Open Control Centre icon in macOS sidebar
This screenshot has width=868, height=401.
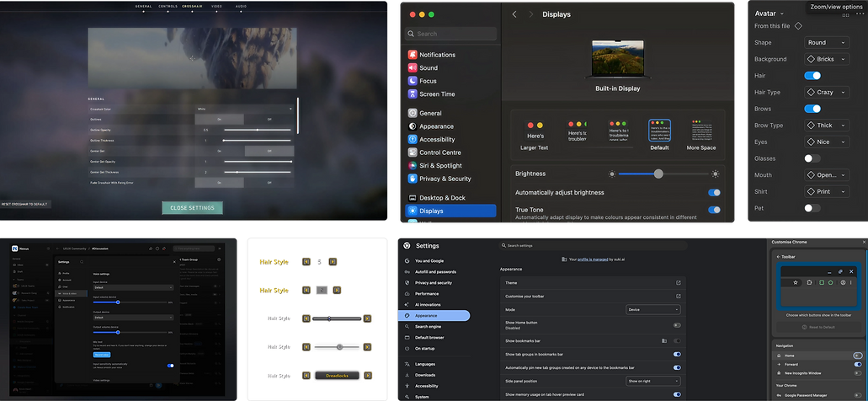[x=413, y=152]
